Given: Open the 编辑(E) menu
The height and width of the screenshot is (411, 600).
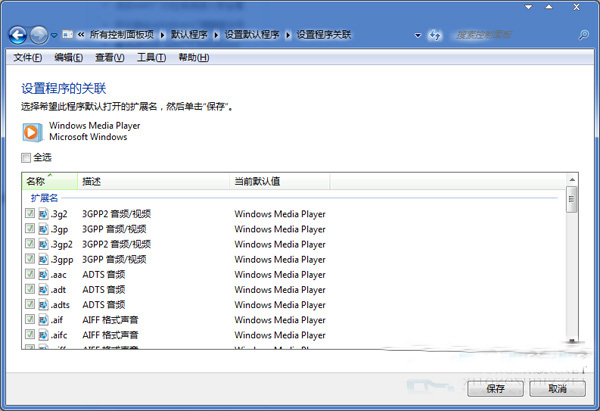Looking at the screenshot, I should [68, 58].
